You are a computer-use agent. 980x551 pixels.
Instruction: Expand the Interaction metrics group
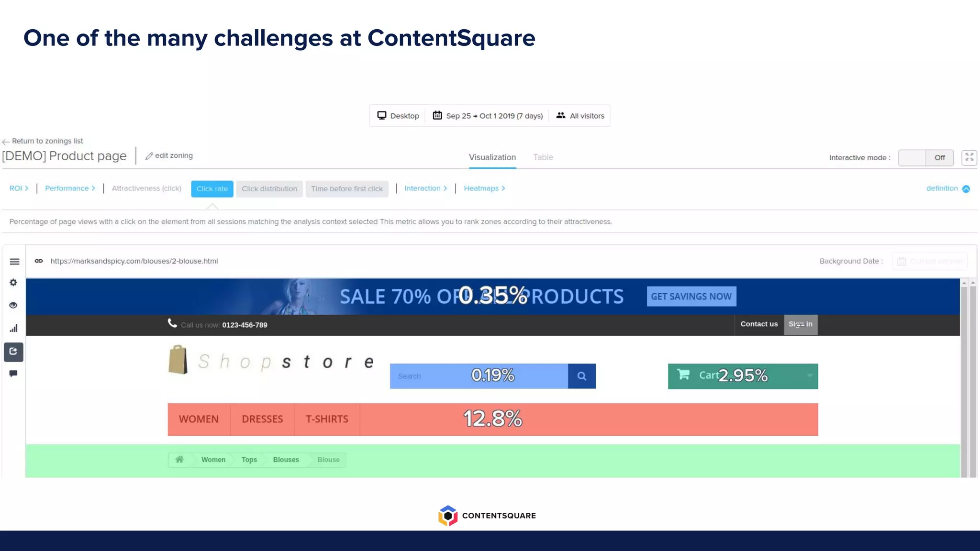(x=425, y=188)
